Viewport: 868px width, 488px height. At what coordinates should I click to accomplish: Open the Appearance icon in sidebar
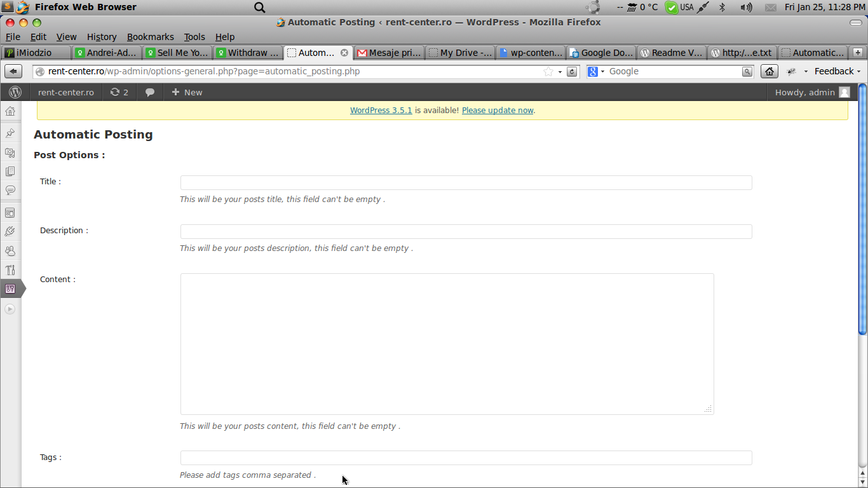10,212
